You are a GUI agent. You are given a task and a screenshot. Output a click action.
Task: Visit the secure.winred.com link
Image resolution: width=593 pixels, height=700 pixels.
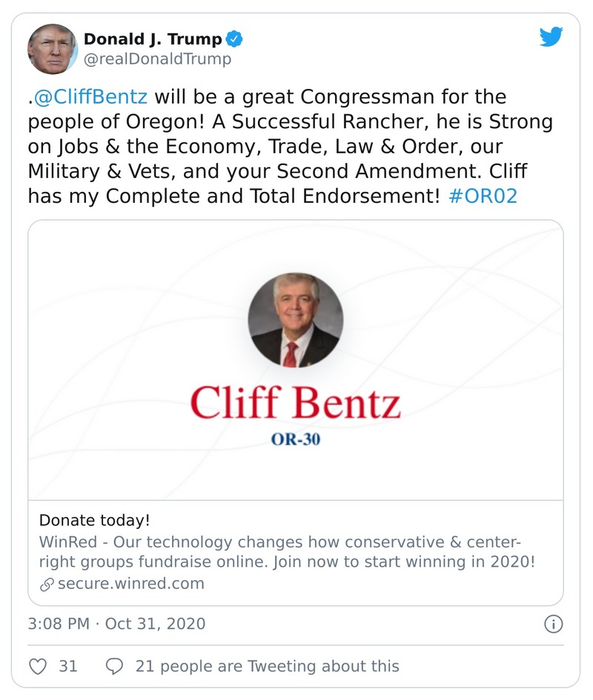coord(130,583)
